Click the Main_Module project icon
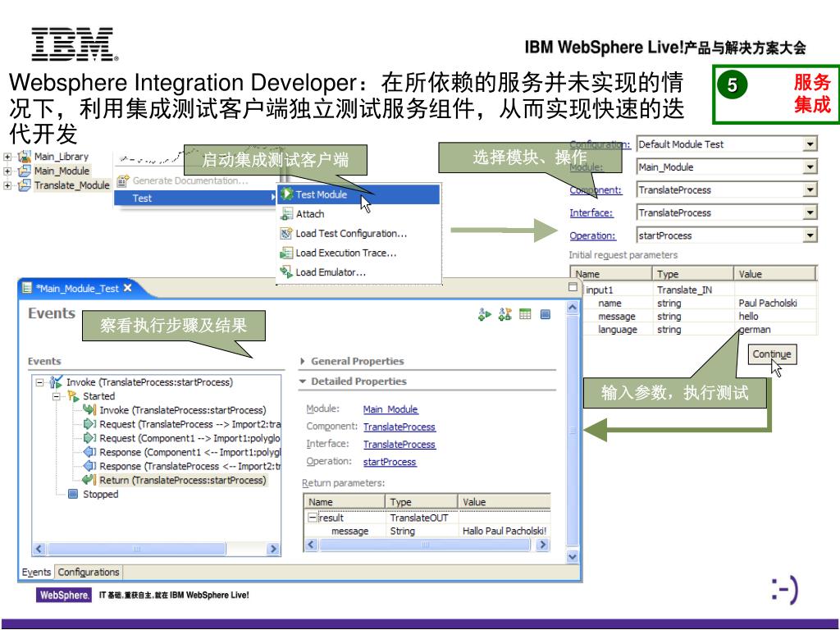The image size is (840, 630). (x=24, y=171)
